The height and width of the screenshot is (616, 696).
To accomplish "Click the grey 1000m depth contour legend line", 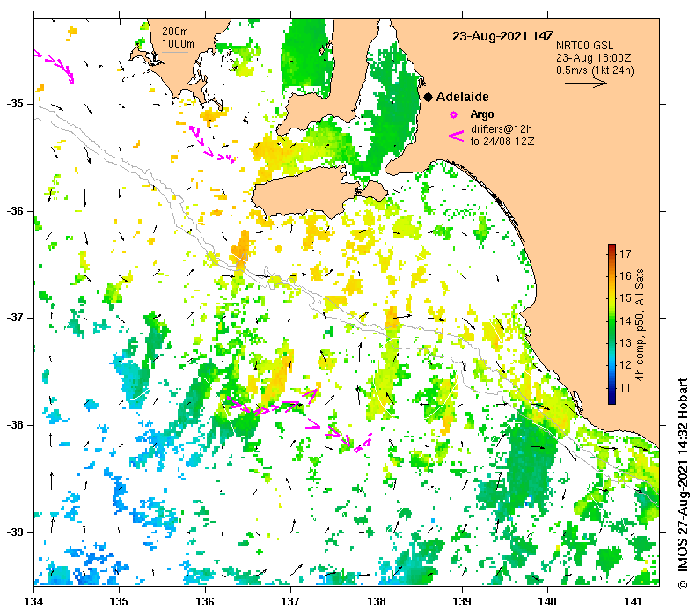I will (x=175, y=53).
